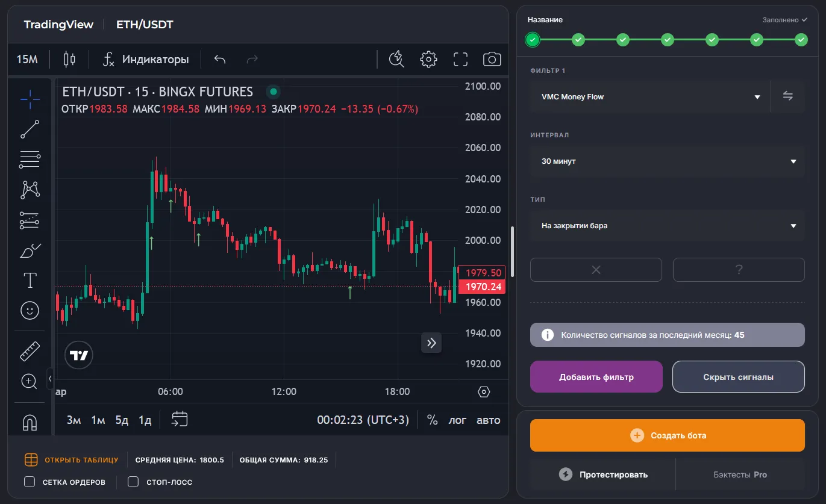Image resolution: width=826 pixels, height=504 pixels.
Task: Switch to the Бэктесты Pro tab
Action: coord(740,474)
